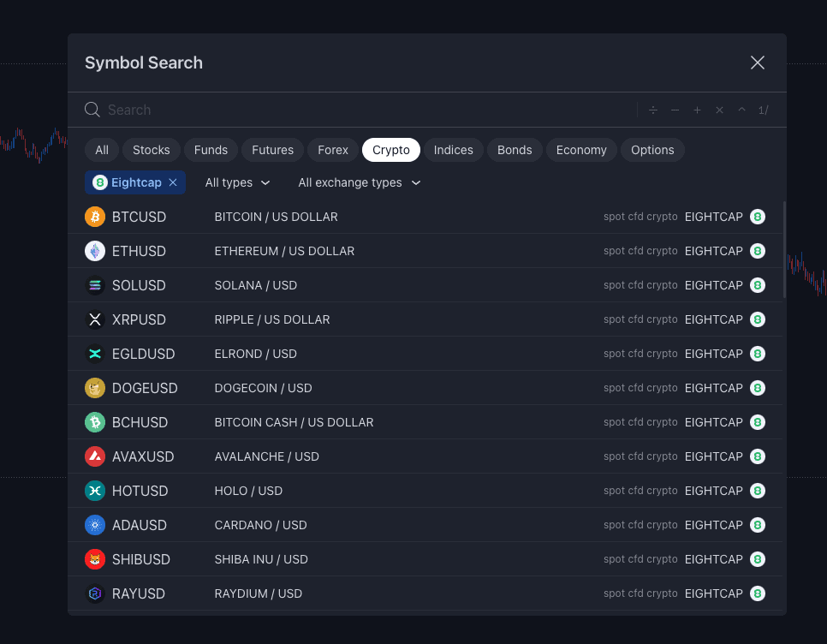Screen dimensions: 827x644
Task: Click the Solana logo beside SOLUSD
Action: click(95, 285)
